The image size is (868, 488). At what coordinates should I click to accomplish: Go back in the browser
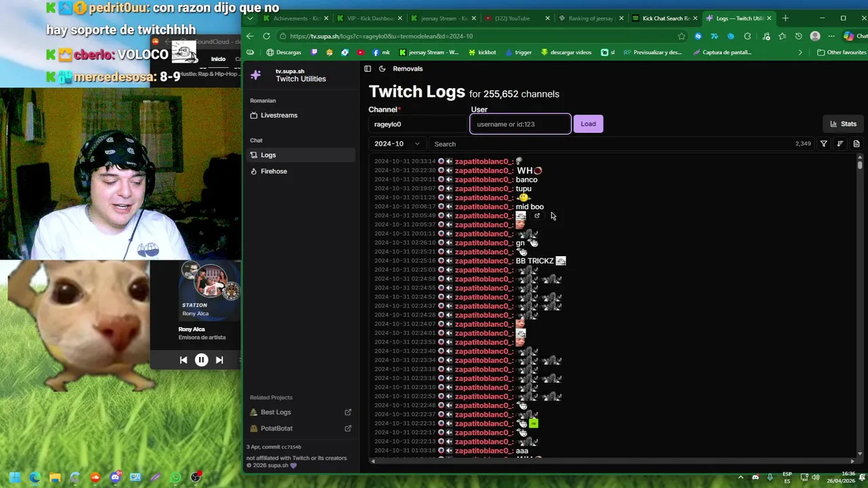click(x=250, y=36)
